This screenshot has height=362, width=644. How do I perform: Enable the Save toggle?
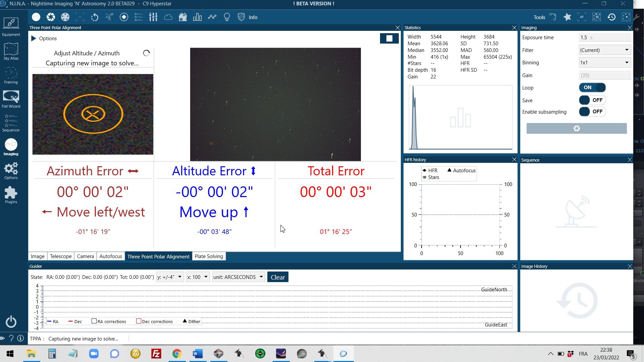point(592,100)
